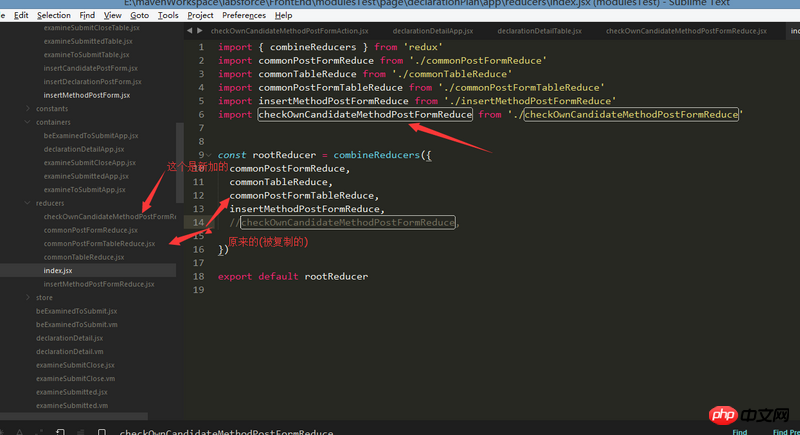The width and height of the screenshot is (800, 435).
Task: Switch to declarationDetailTable.jsx tab
Action: [x=539, y=31]
